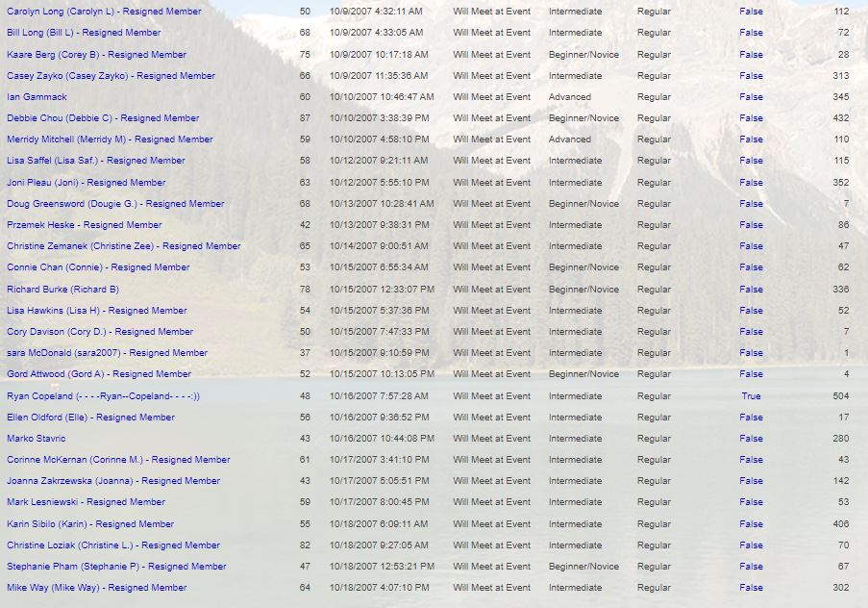The width and height of the screenshot is (868, 608).
Task: Click the True value in Ryan Copeland's row
Action: click(751, 395)
